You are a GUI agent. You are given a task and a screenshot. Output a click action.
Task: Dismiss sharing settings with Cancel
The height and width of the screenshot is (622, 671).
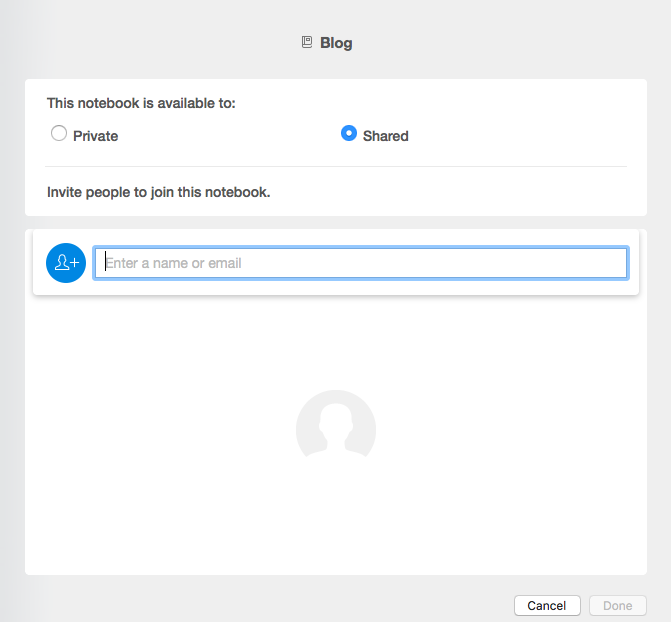tap(547, 605)
